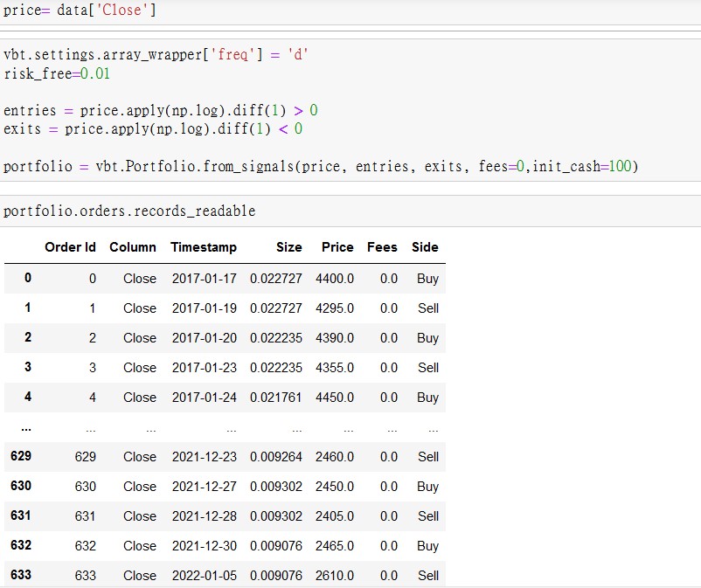This screenshot has height=588, width=701.
Task: Click bold row index 632
Action: (x=21, y=545)
